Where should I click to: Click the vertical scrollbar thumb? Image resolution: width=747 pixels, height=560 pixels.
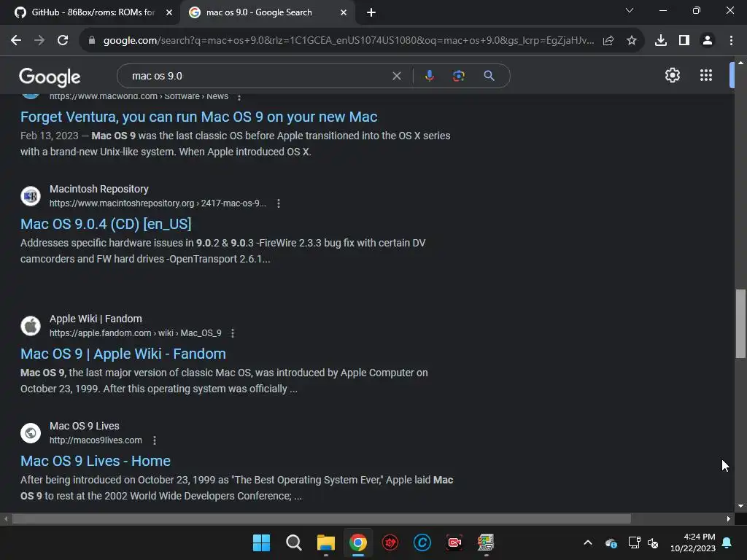pyautogui.click(x=740, y=323)
